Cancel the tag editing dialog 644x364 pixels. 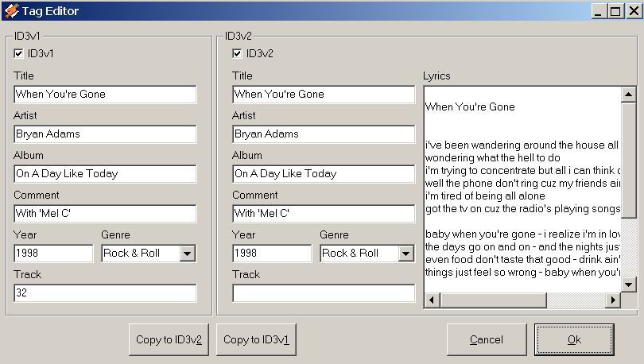click(487, 339)
